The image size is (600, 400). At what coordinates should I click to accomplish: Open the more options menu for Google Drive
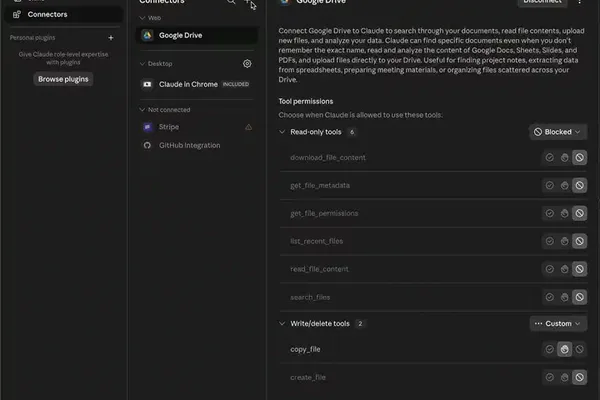(x=580, y=2)
